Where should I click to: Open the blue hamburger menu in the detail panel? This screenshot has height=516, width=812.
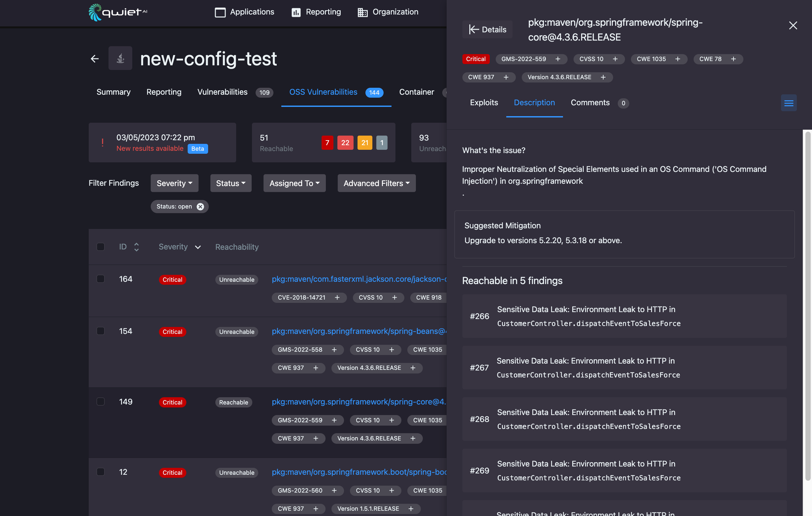click(x=788, y=103)
